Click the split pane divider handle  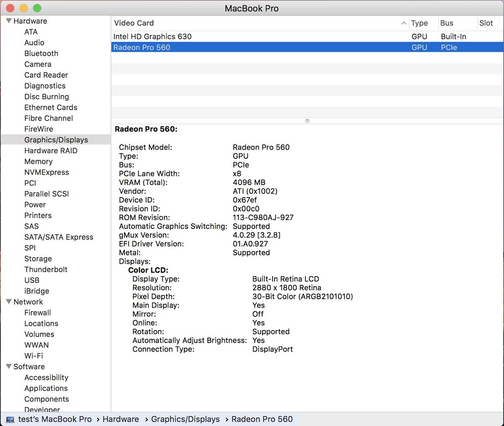307,121
